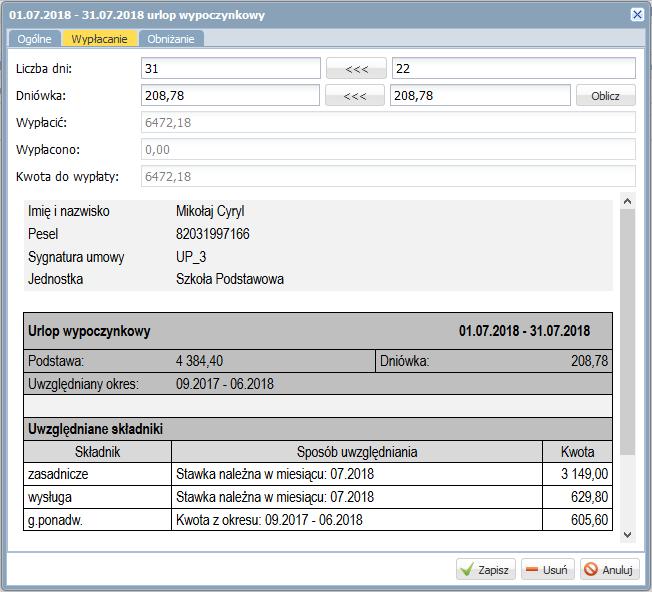
Task: Click the field showing 22 days
Action: pyautogui.click(x=514, y=68)
